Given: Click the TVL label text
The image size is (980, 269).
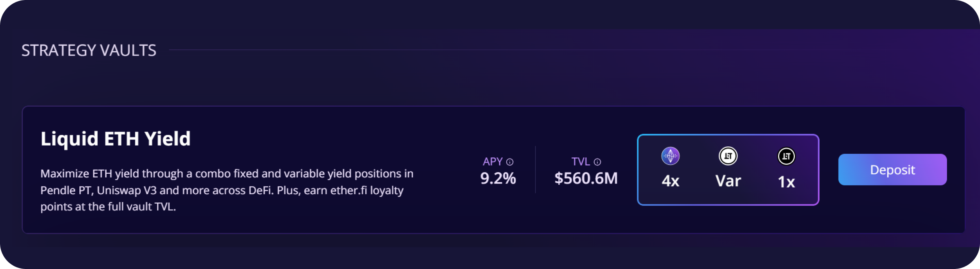Looking at the screenshot, I should pyautogui.click(x=580, y=161).
